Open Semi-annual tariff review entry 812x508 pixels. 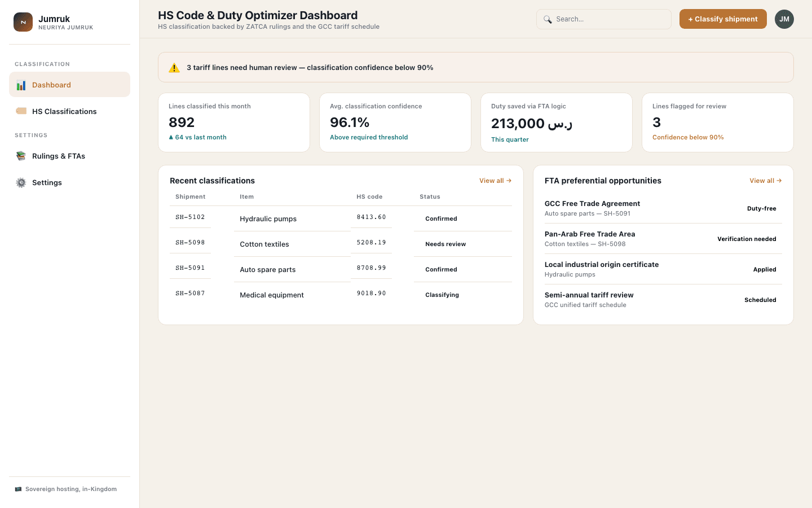(x=663, y=300)
